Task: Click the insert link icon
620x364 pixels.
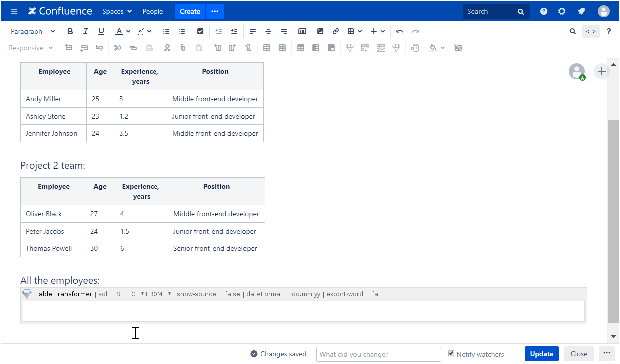Action: point(335,31)
